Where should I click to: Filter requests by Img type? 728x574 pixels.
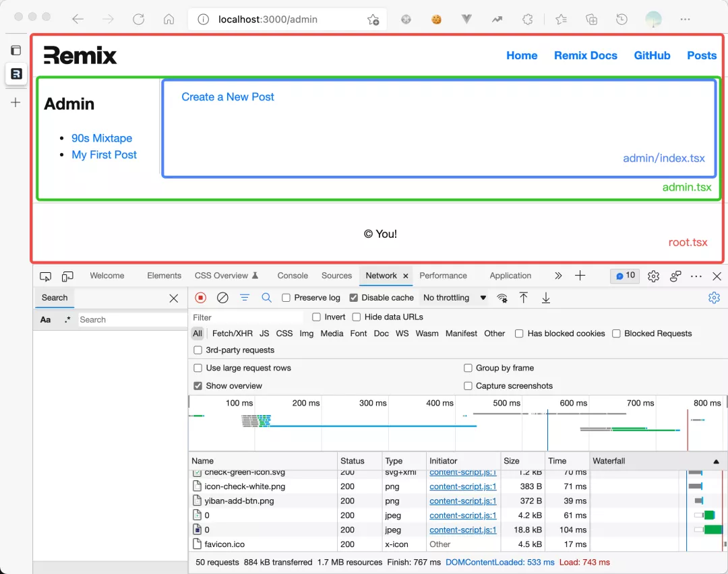coord(307,333)
